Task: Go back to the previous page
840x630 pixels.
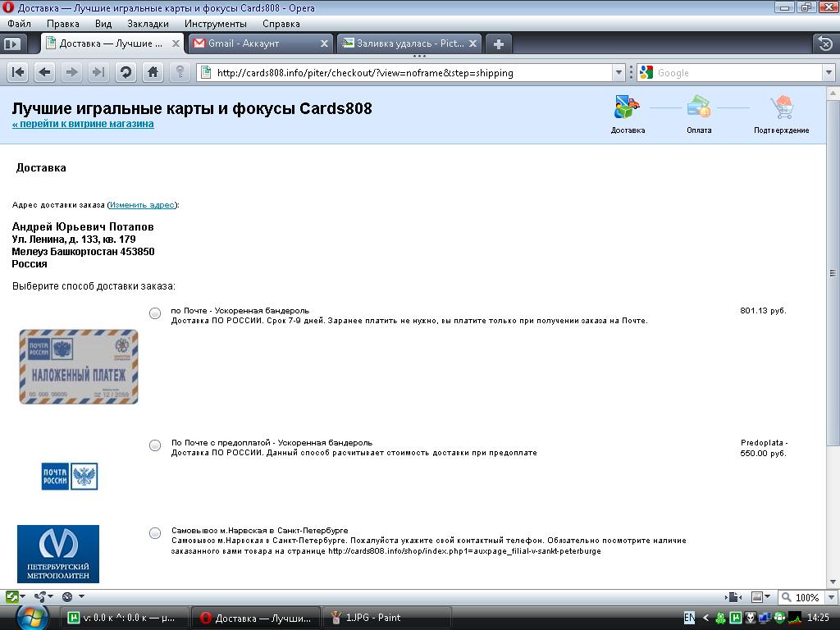Action: click(44, 72)
